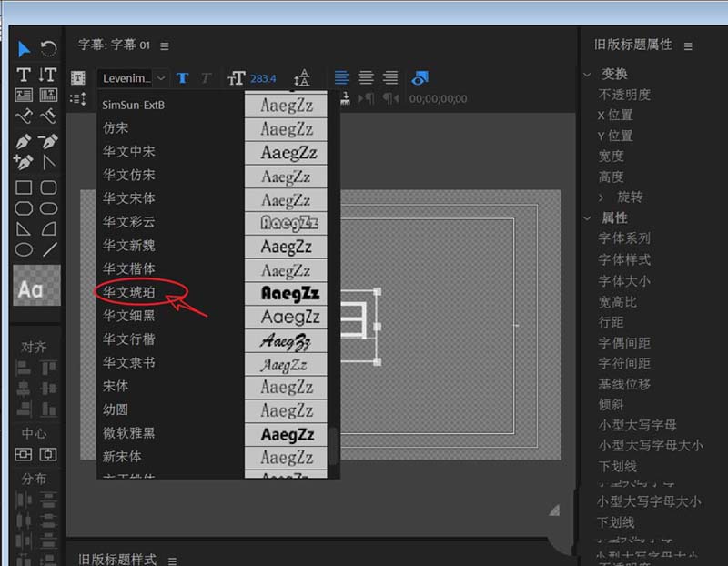Align text left
The image size is (728, 566).
[342, 77]
